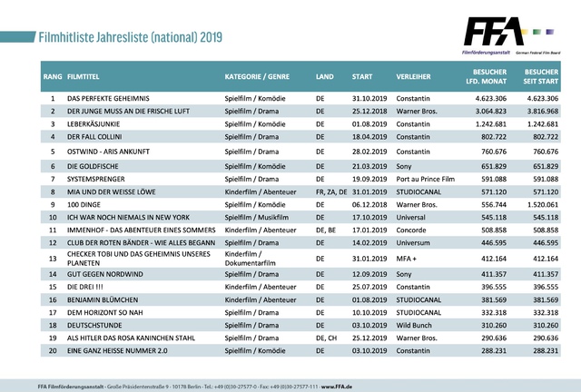Click country cell 'DE, BE'
This screenshot has height=392, width=581.
[326, 230]
